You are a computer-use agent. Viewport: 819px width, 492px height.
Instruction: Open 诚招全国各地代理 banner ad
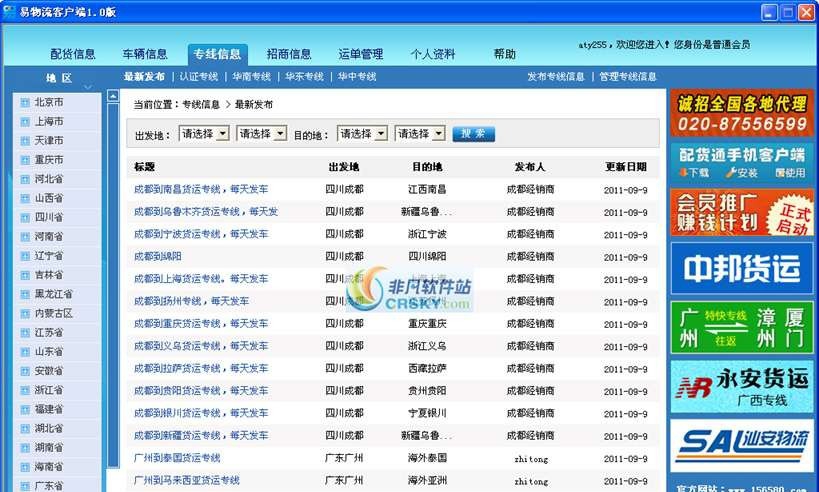[x=742, y=113]
